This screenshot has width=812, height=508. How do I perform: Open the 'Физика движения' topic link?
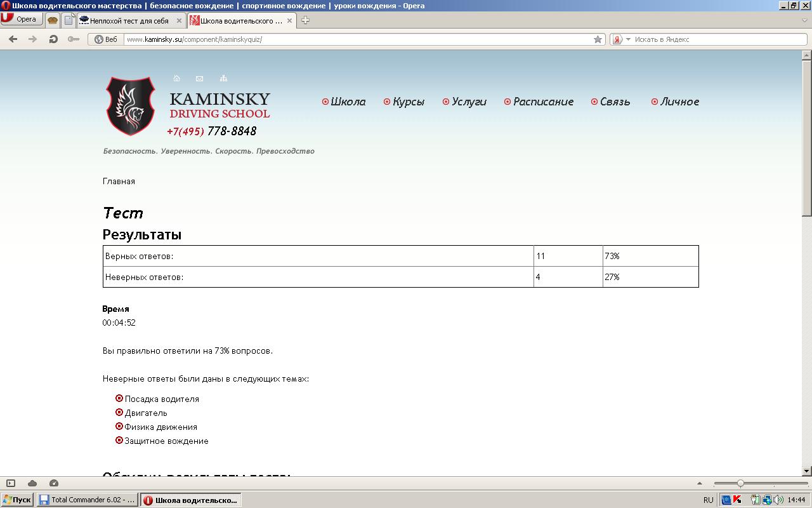coord(160,427)
